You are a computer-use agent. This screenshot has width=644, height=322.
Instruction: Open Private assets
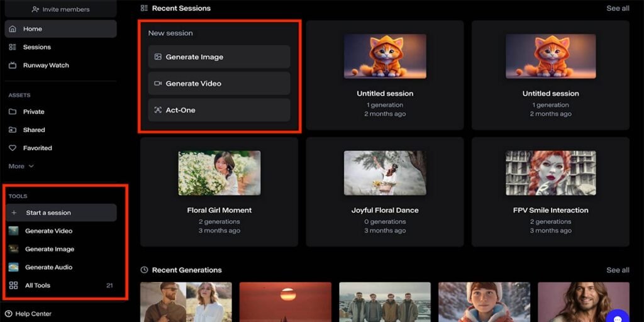tap(61, 112)
